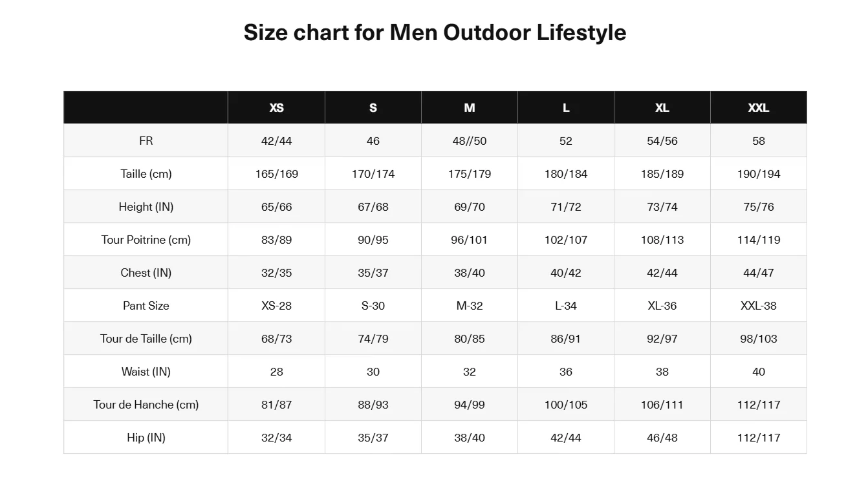Click the M size column header
Screen dimensions: 868x503
(x=470, y=108)
